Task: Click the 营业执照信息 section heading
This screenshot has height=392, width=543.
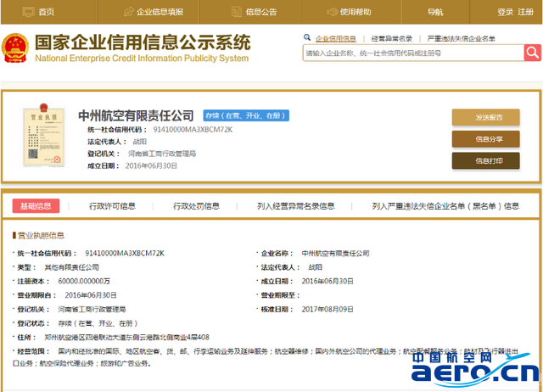Action: [x=41, y=236]
